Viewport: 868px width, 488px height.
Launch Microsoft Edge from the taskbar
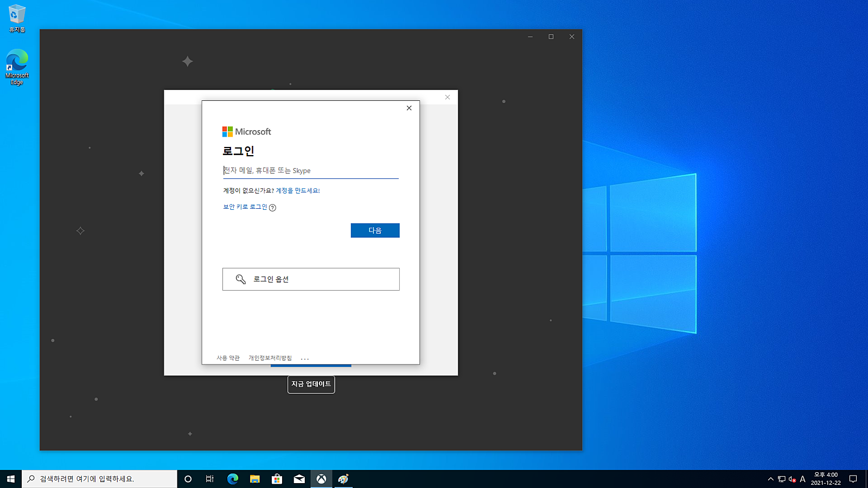(x=233, y=479)
